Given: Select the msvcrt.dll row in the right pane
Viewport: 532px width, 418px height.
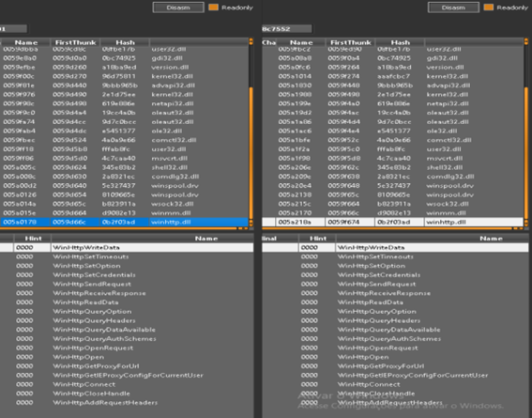Looking at the screenshot, I should point(393,158).
